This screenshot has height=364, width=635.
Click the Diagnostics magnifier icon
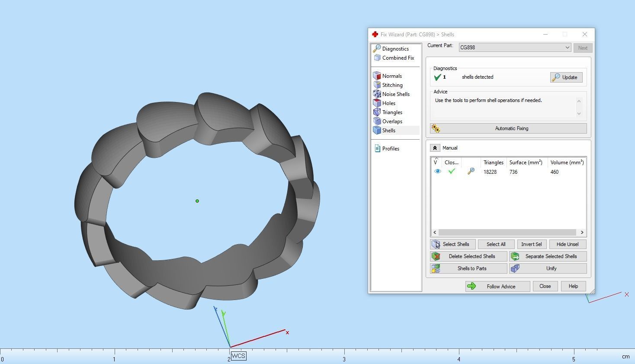[x=377, y=49]
